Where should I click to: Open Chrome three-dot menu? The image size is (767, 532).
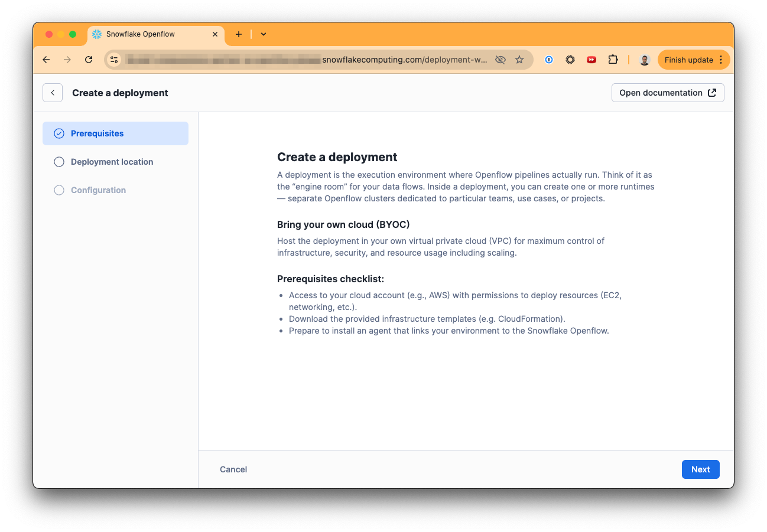point(721,60)
